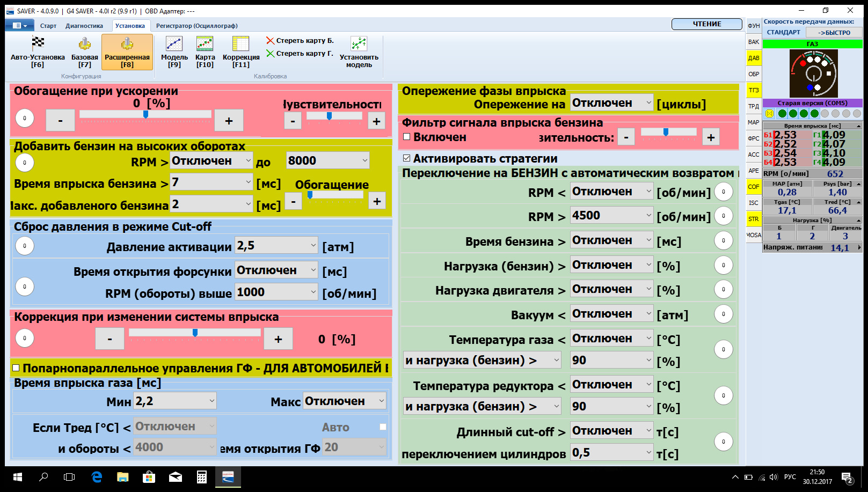The height and width of the screenshot is (492, 868).
Task: Open Task View on the taskbar
Action: (69, 477)
